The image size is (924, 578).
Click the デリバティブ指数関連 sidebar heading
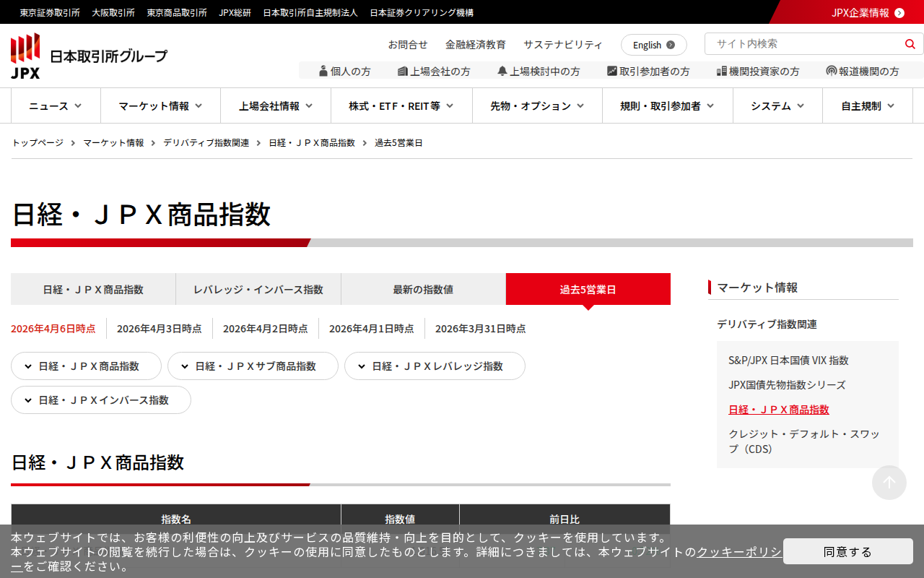click(767, 324)
